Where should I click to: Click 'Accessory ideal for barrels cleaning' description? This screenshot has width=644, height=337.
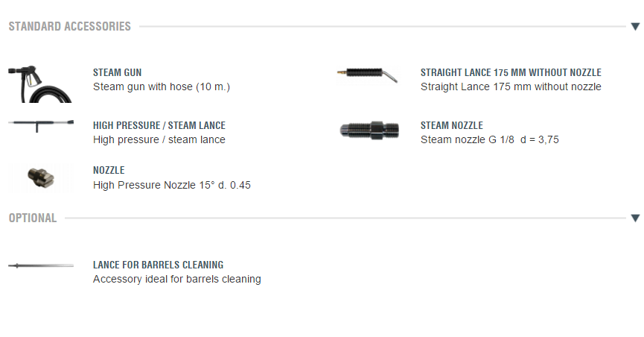click(177, 279)
